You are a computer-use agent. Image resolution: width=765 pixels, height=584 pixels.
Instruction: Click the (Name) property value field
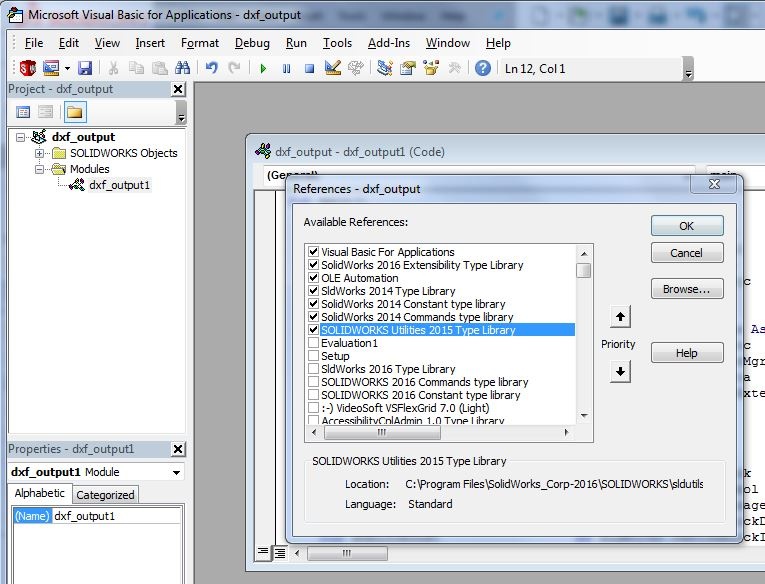116,516
